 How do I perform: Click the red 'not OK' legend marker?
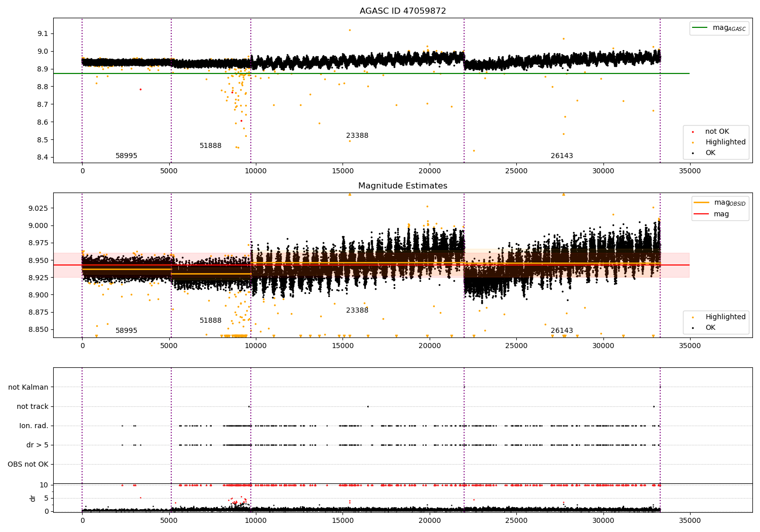[x=693, y=132]
